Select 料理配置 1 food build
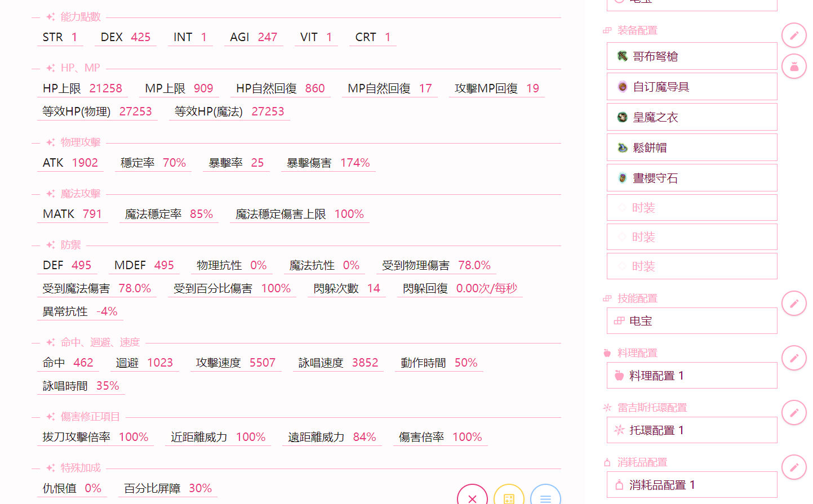The height and width of the screenshot is (504, 813). (691, 376)
